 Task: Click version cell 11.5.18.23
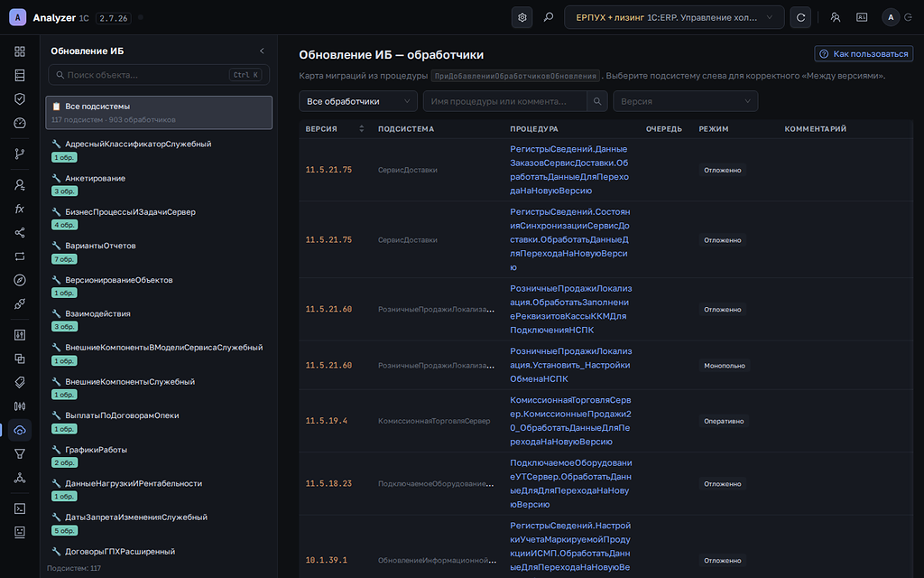328,484
